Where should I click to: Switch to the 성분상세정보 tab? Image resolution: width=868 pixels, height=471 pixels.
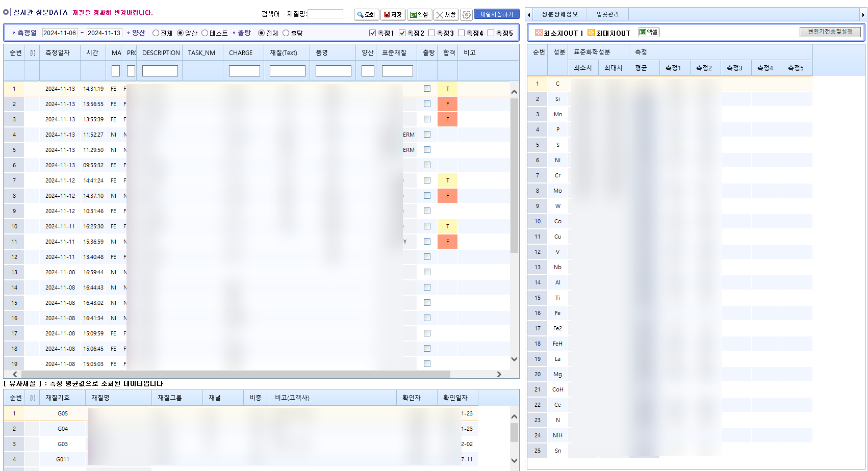click(559, 14)
